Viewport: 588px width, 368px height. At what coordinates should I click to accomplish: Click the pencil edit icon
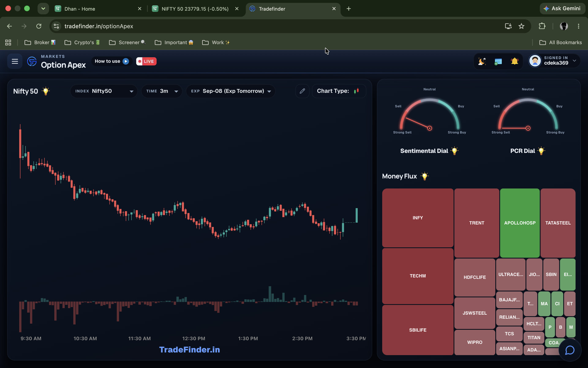[302, 91]
